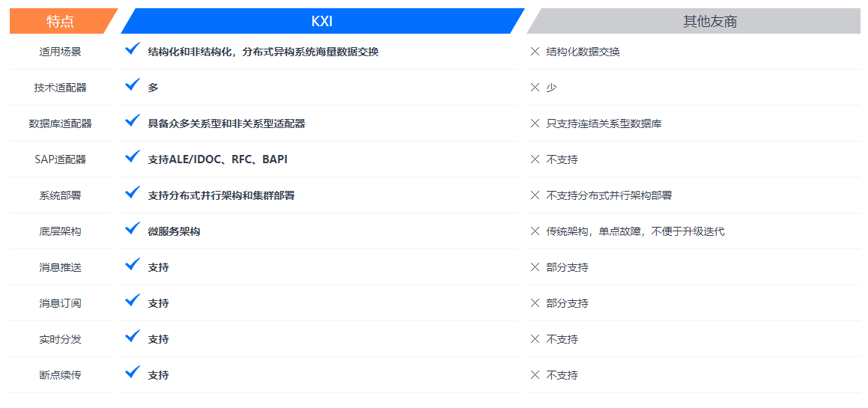The image size is (868, 408).
Task: Click the X mark in the 消息订阅 row
Action: [535, 303]
